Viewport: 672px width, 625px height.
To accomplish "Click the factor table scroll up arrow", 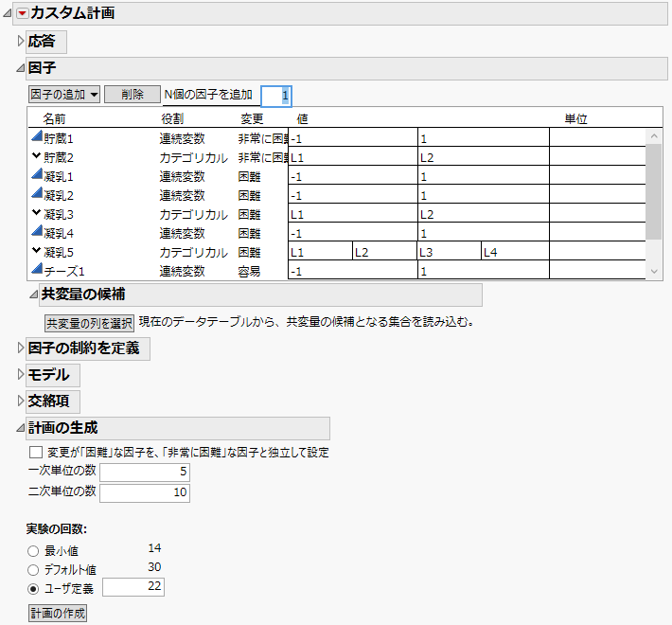I will tap(654, 136).
